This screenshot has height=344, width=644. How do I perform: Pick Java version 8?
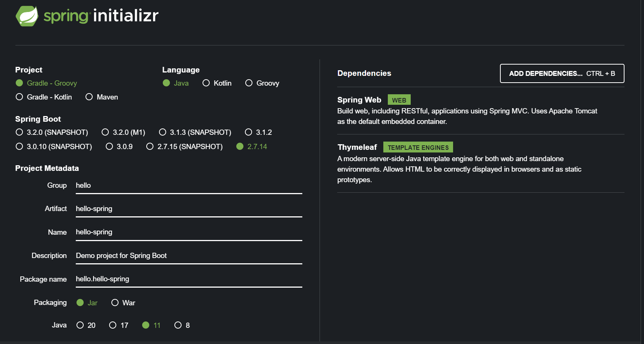click(182, 325)
